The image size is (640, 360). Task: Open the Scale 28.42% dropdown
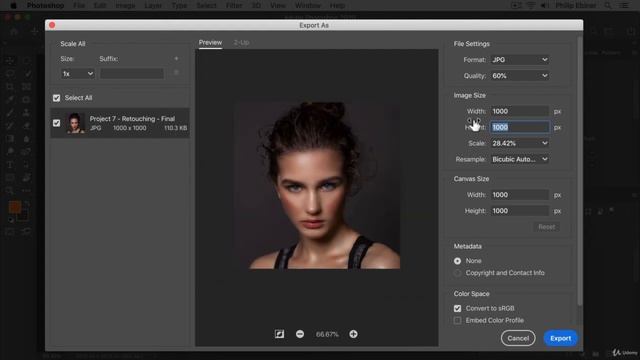[x=520, y=143]
